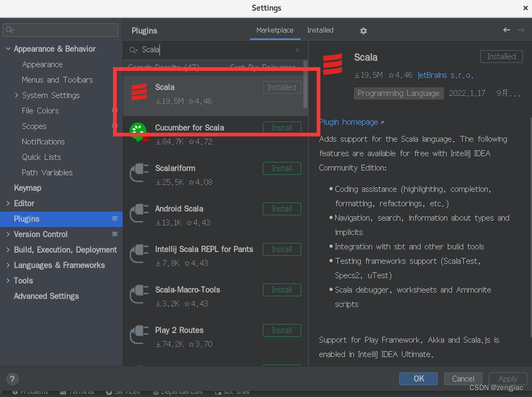Expand the Version Control node
The height and width of the screenshot is (397, 532).
click(x=8, y=234)
